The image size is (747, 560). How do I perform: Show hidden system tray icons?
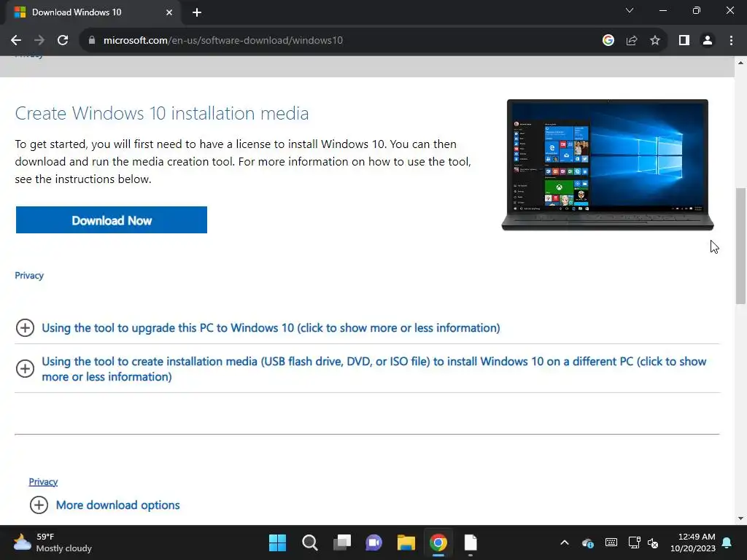point(565,542)
